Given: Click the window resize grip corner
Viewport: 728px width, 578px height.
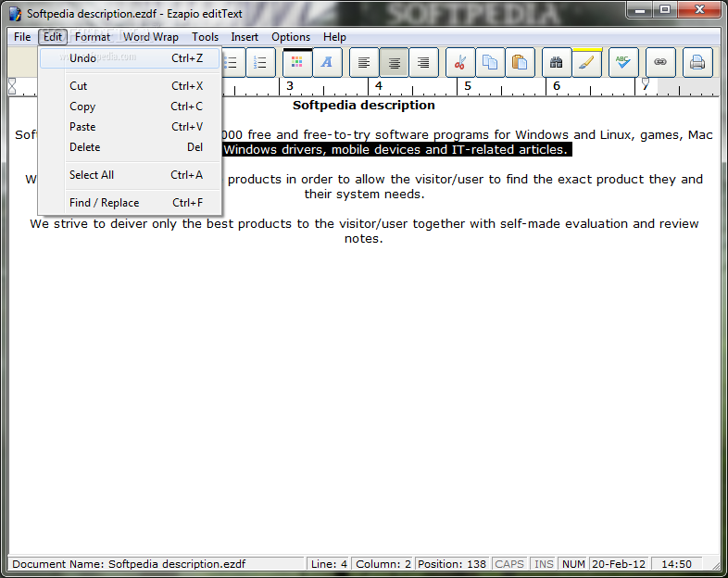Looking at the screenshot, I should [715, 565].
